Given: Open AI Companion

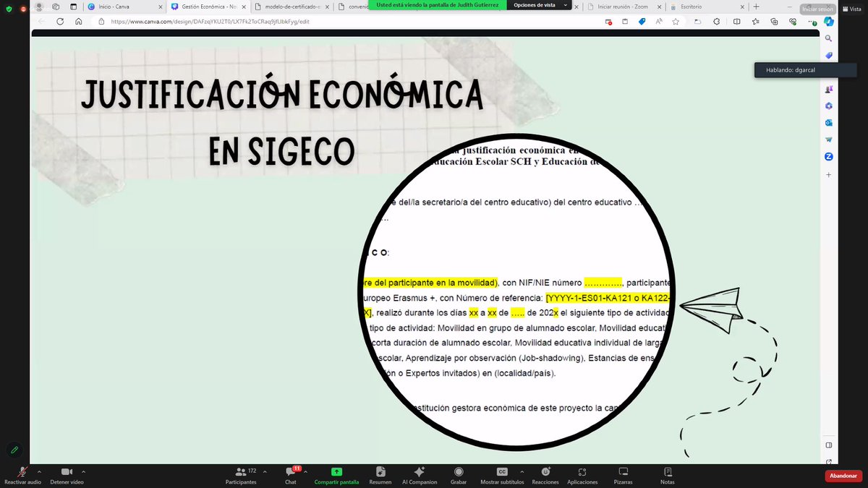Looking at the screenshot, I should (x=420, y=471).
